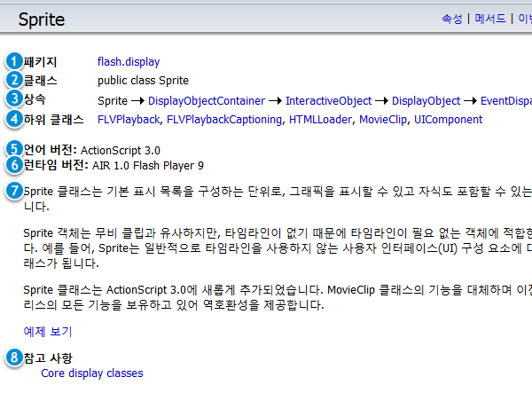Open the InteractiveObject class link
Viewport: 532px width, 393px height.
coord(329,101)
